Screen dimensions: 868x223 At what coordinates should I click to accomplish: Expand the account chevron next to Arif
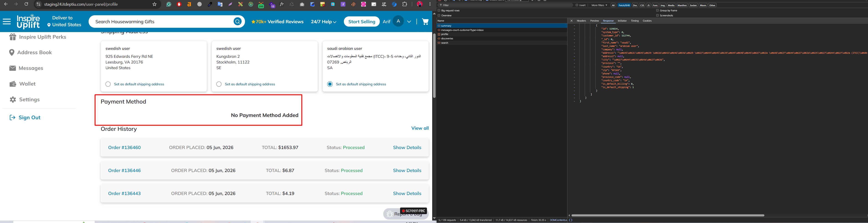[x=409, y=22]
